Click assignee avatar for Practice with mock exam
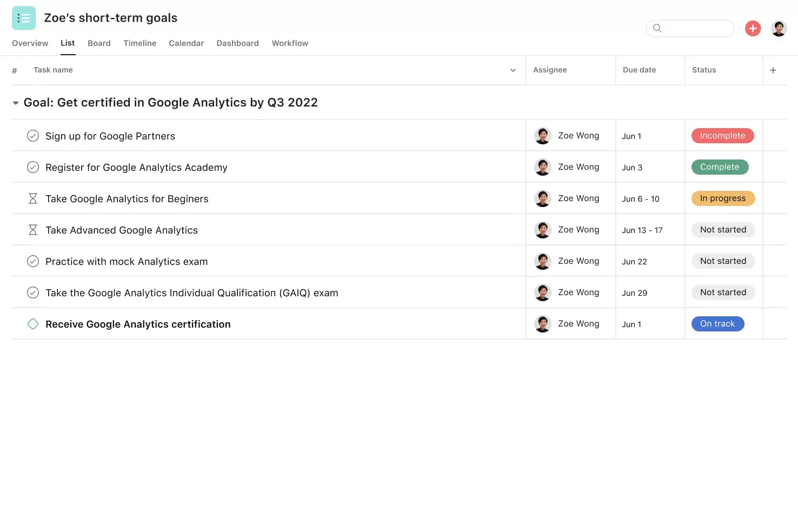798x532 pixels. (543, 261)
